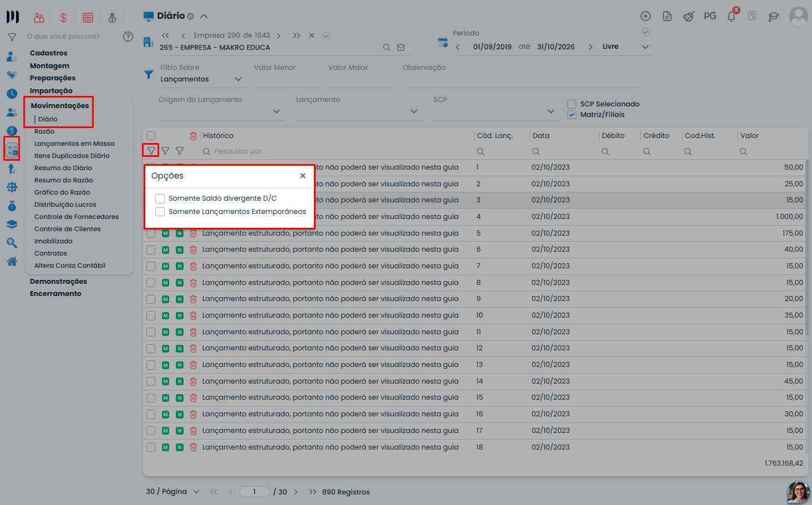Expand the Cadastros section
The width and height of the screenshot is (812, 505).
tap(49, 53)
